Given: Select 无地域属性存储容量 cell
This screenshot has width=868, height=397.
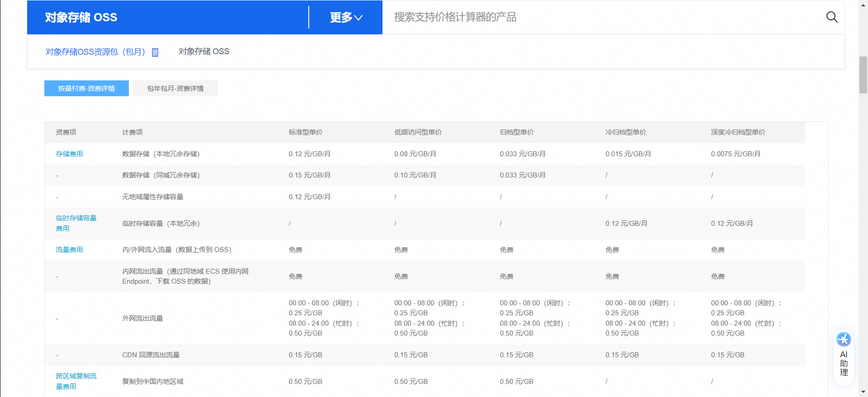Looking at the screenshot, I should 153,197.
